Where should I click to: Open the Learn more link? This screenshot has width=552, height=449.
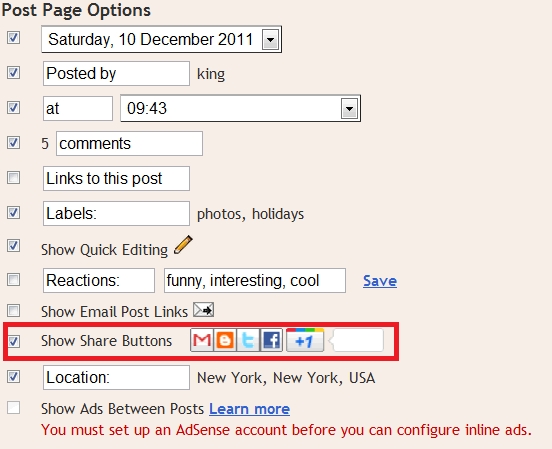point(250,409)
